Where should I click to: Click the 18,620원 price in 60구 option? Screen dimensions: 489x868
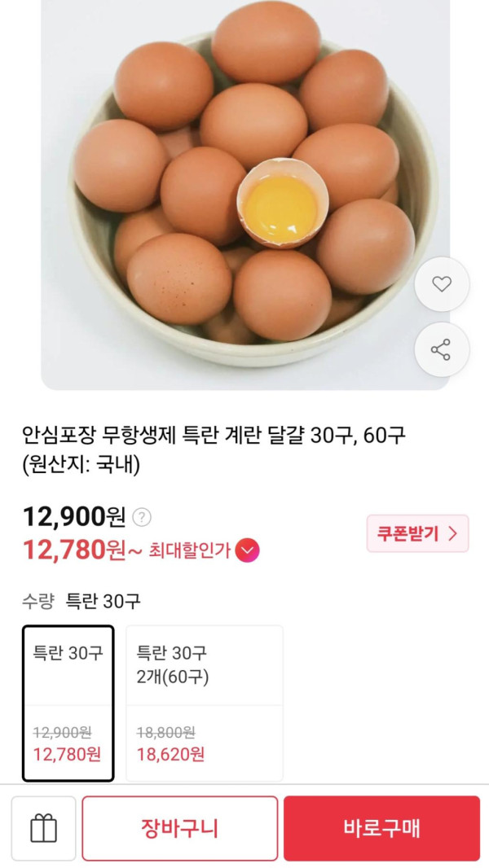pyautogui.click(x=170, y=754)
